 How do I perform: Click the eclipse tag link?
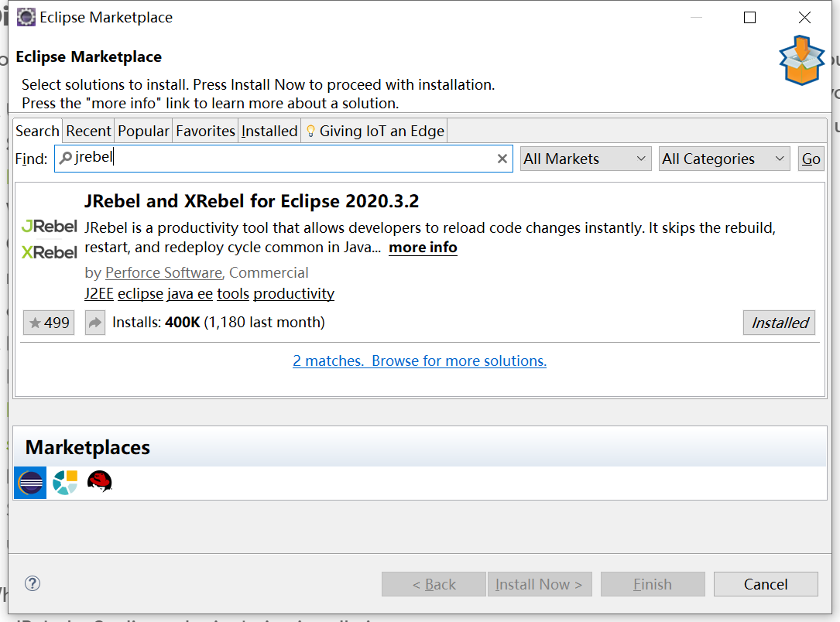point(140,294)
